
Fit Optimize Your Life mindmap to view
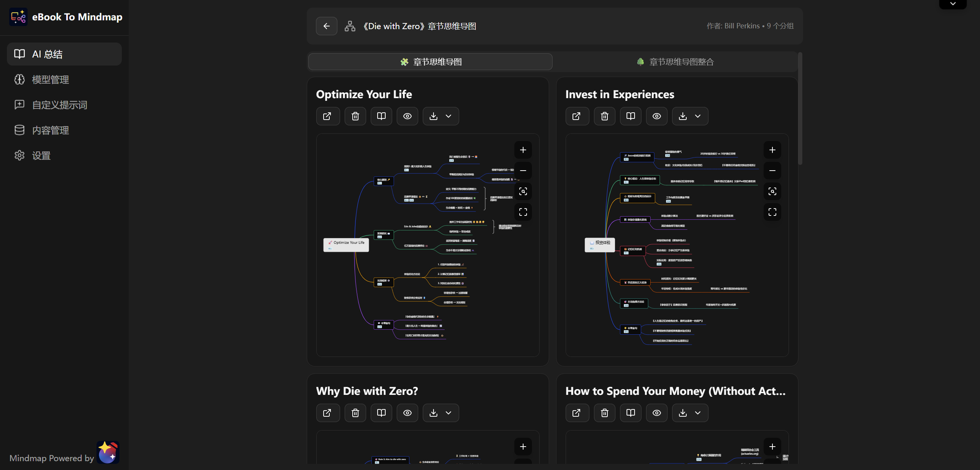pyautogui.click(x=523, y=191)
